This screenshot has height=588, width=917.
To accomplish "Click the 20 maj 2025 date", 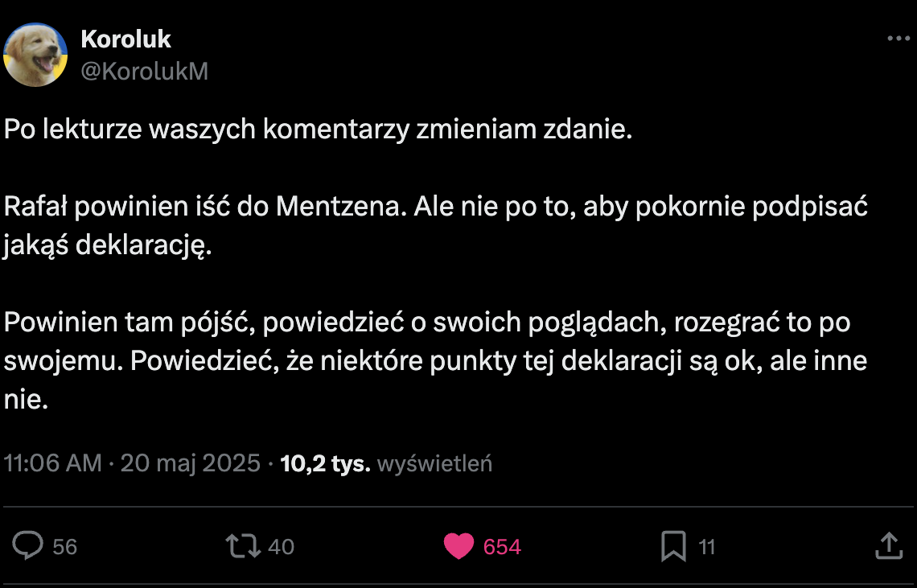I will pos(191,463).
